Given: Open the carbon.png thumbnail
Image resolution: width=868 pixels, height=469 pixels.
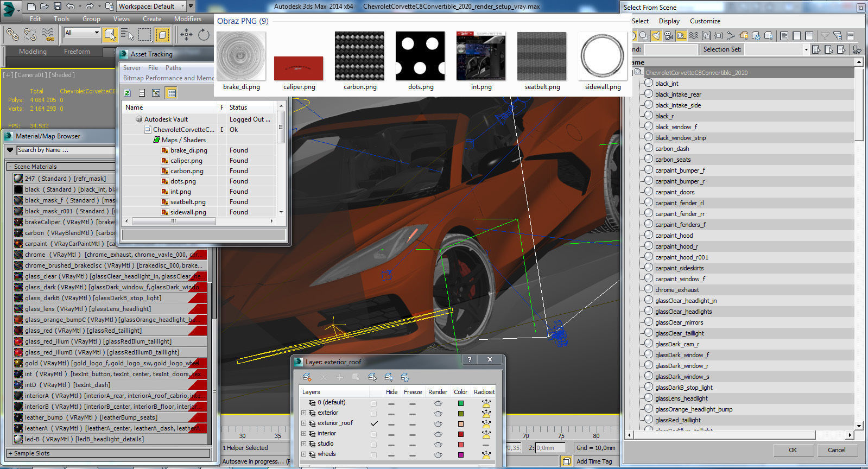Looking at the screenshot, I should [359, 56].
